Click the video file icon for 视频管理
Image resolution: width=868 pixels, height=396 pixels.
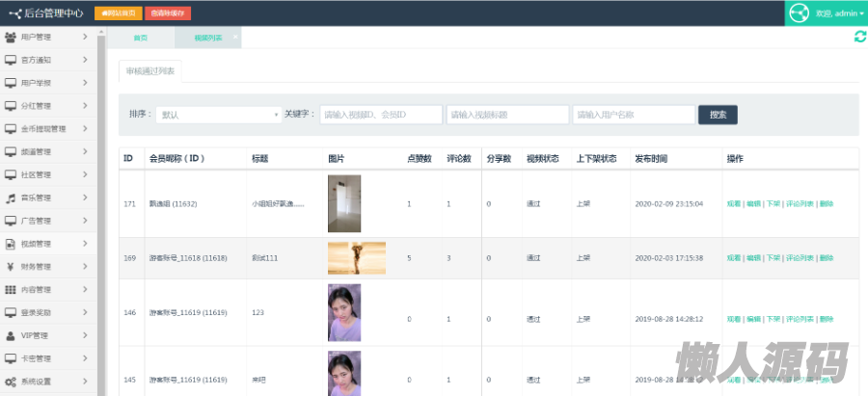point(11,244)
